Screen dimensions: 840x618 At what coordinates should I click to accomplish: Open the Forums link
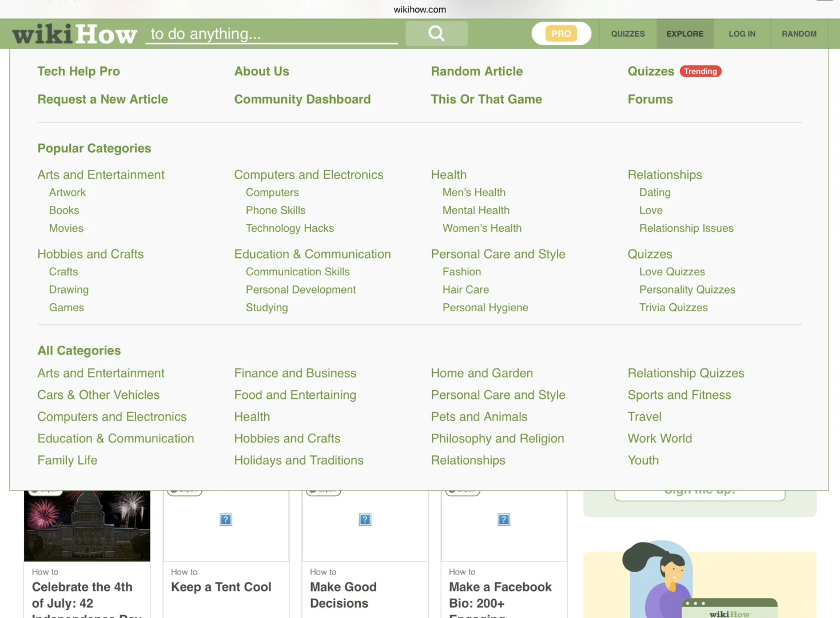pyautogui.click(x=650, y=100)
